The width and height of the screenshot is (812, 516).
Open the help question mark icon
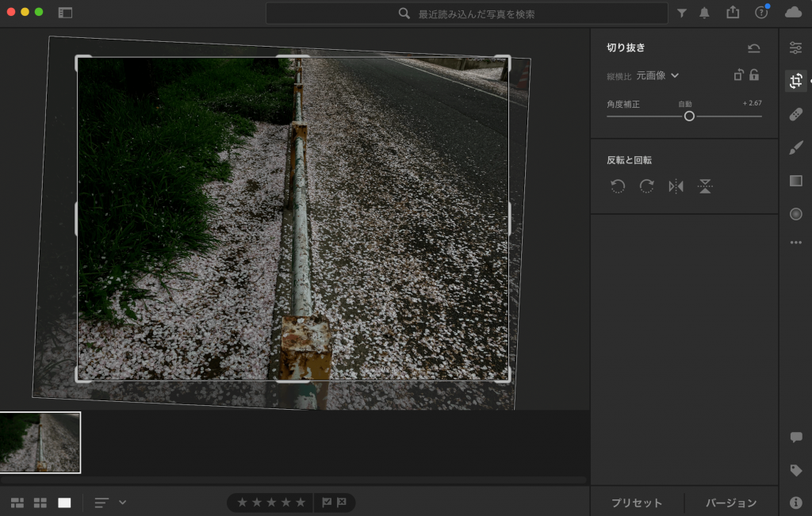pos(761,13)
